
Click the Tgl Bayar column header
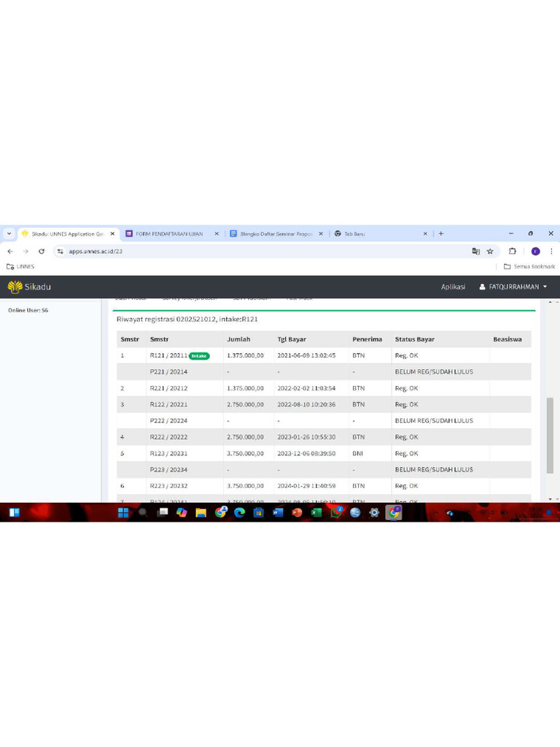292,339
